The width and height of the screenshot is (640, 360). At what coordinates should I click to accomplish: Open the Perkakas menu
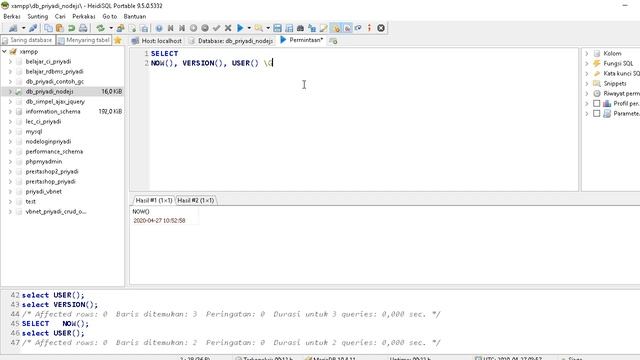click(84, 16)
